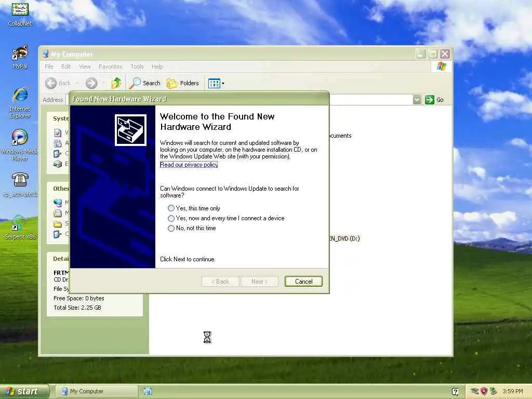Screen dimensions: 532x399
Task: Click the 'Total Size: 2.25 GB' details text
Action: click(77, 308)
